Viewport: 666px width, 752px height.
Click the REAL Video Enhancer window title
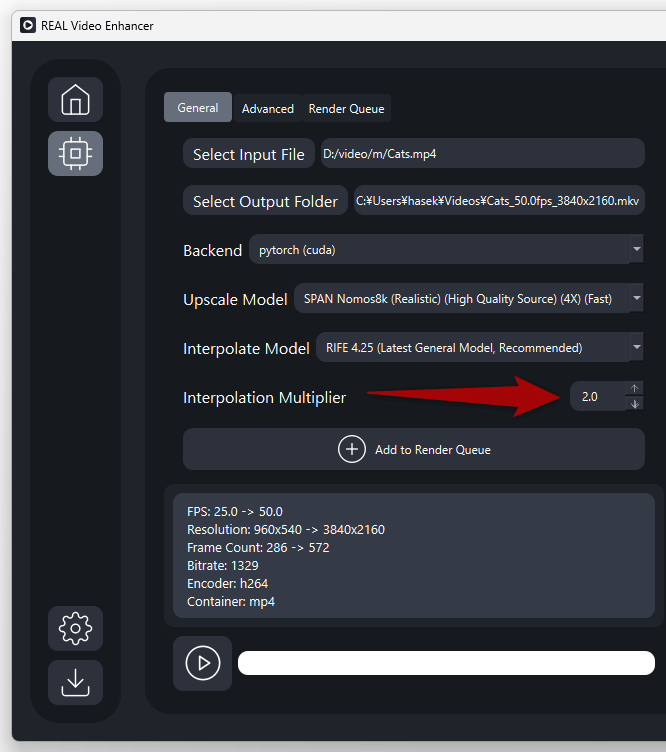(97, 26)
